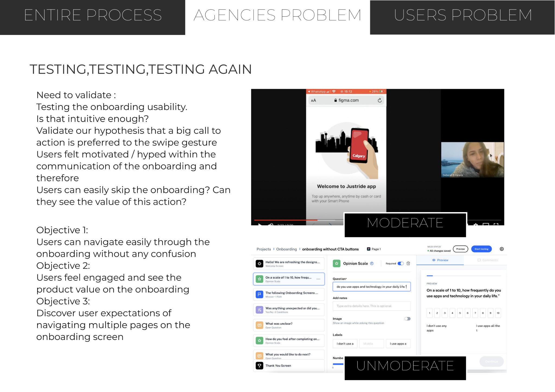Click the reload icon in the figma.com address bar
This screenshot has height=392, width=555.
[x=380, y=100]
